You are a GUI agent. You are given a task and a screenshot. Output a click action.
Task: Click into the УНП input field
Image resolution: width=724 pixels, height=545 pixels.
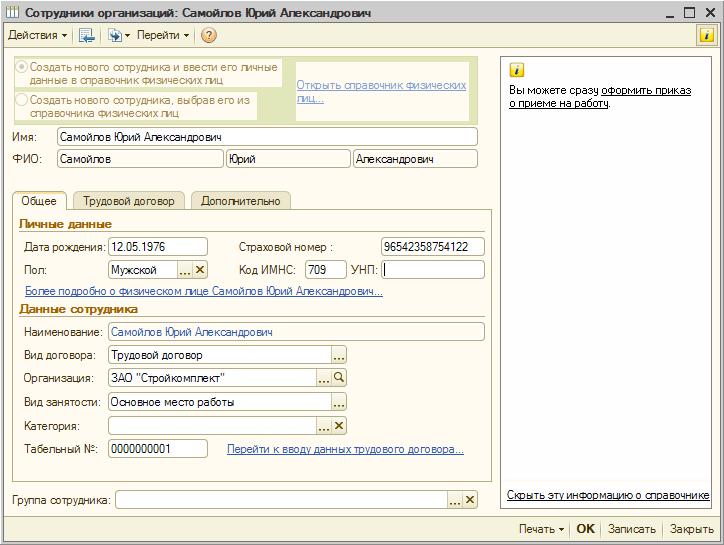click(x=433, y=270)
